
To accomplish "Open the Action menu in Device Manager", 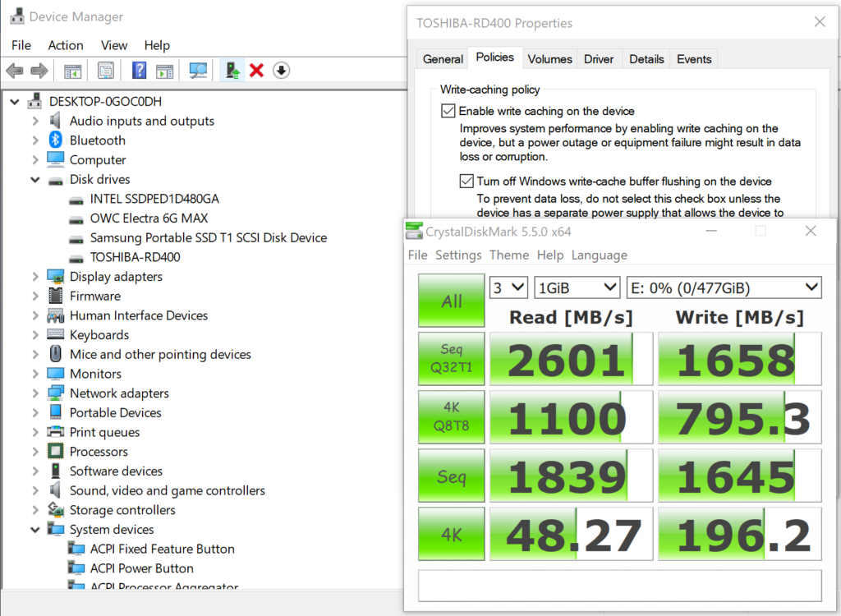I will pyautogui.click(x=66, y=45).
